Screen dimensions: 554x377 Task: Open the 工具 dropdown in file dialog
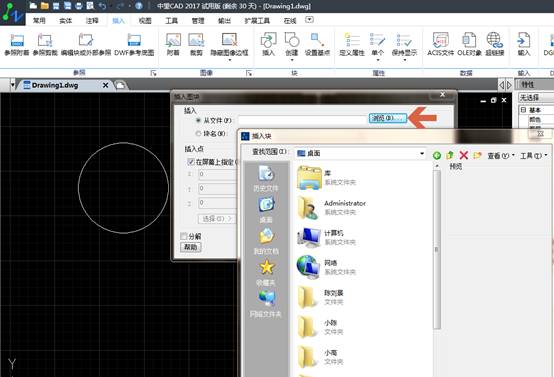(533, 155)
